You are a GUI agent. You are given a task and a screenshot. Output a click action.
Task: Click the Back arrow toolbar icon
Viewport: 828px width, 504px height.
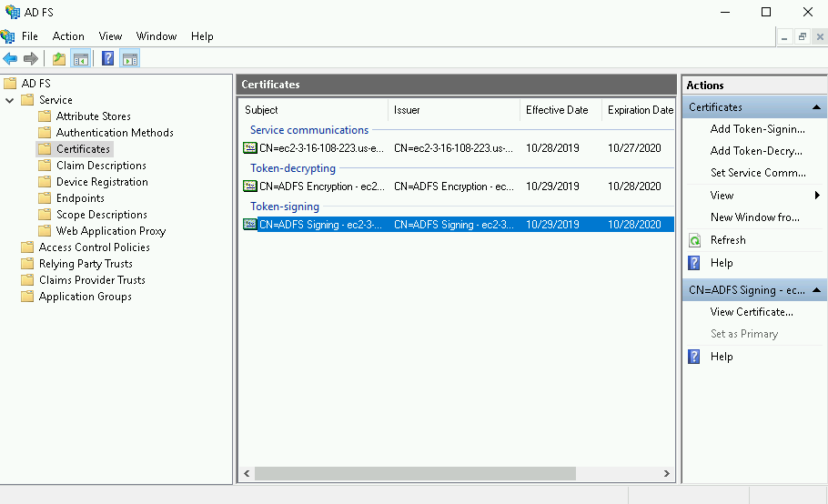[10, 59]
